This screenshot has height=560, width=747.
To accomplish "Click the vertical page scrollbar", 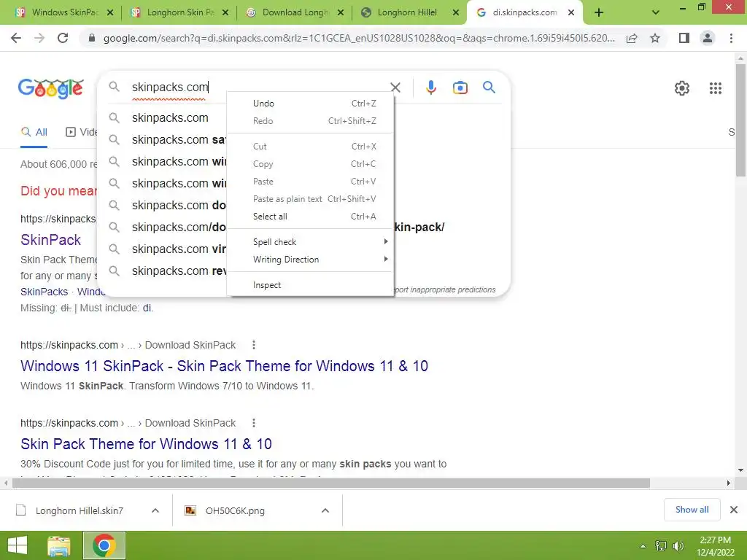I will tap(740, 120).
